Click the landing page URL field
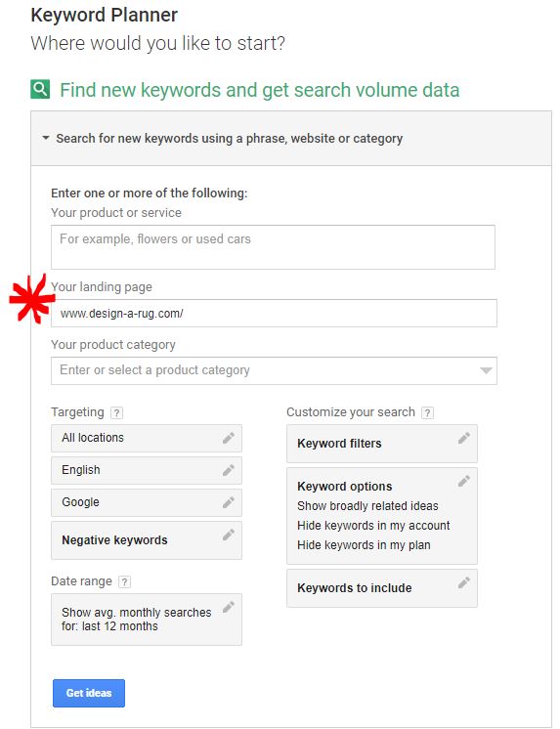Image resolution: width=560 pixels, height=729 pixels. pyautogui.click(x=274, y=313)
